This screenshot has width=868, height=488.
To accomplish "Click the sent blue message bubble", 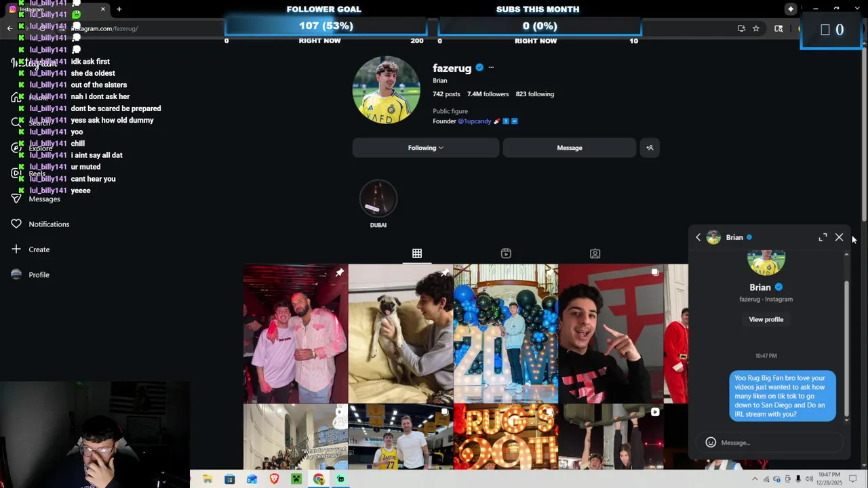I will [783, 396].
